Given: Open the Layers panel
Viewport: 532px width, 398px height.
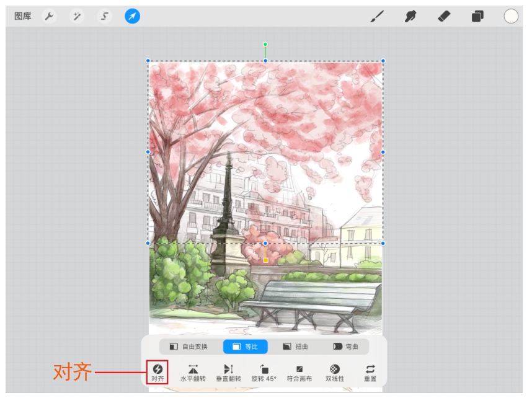Looking at the screenshot, I should coord(477,16).
